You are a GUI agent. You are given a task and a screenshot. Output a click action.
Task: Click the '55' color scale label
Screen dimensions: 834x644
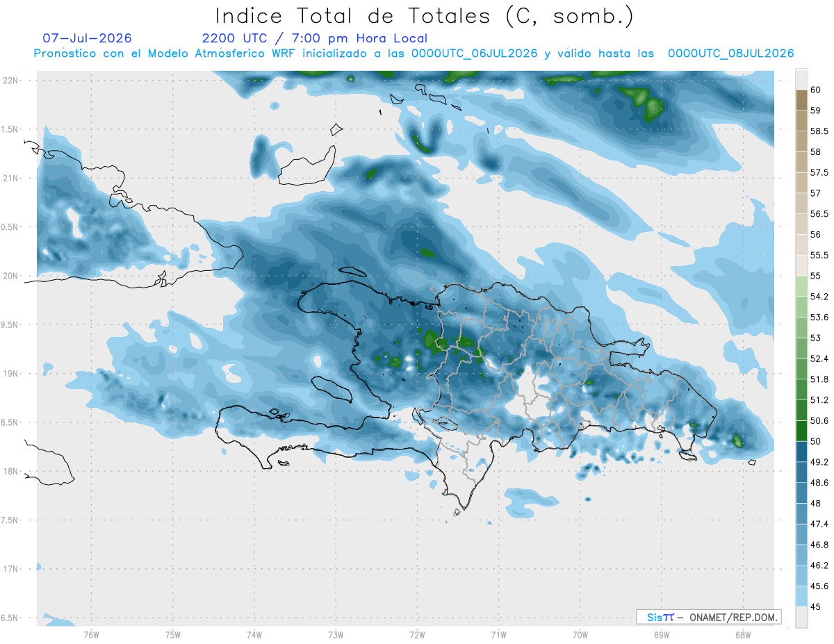coord(816,276)
